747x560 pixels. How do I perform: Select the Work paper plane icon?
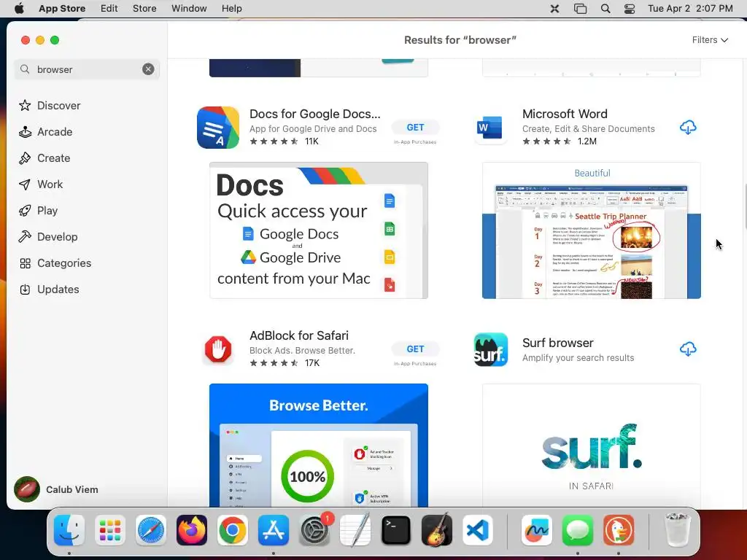click(25, 184)
